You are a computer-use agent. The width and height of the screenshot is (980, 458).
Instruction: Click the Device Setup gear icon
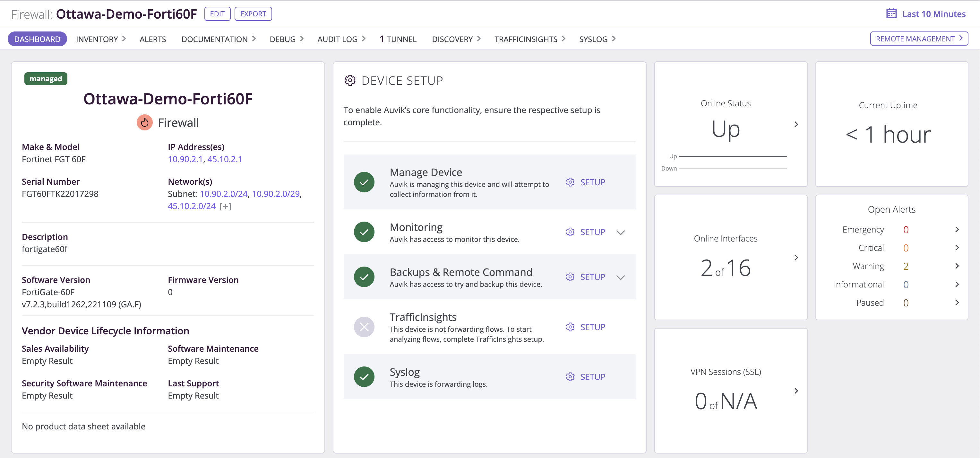tap(350, 80)
